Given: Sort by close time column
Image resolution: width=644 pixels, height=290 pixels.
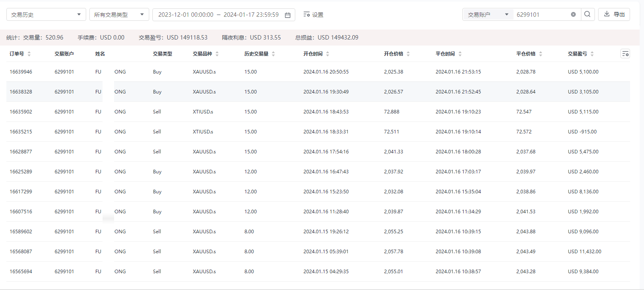Looking at the screenshot, I should pos(460,54).
